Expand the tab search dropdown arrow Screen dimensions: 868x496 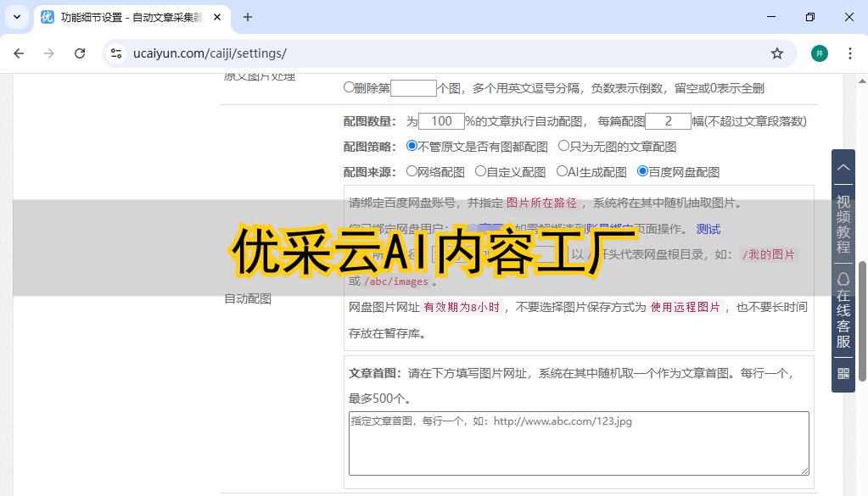coord(16,17)
